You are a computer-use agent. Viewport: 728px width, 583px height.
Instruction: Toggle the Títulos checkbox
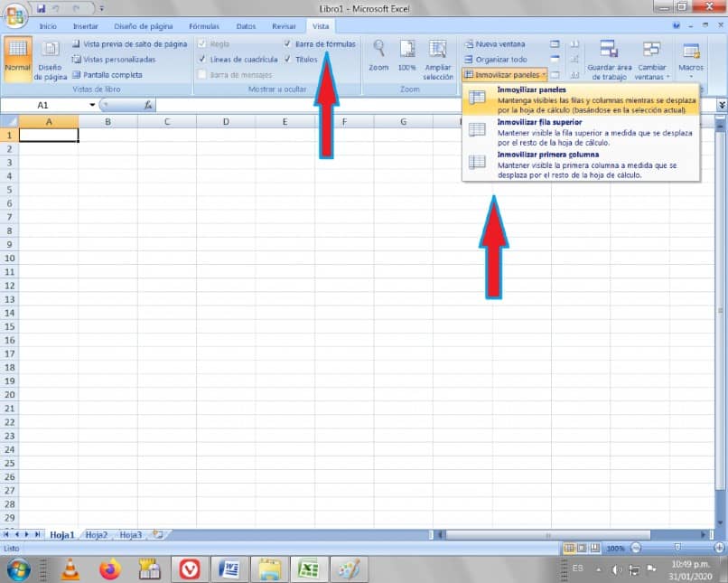point(287,59)
